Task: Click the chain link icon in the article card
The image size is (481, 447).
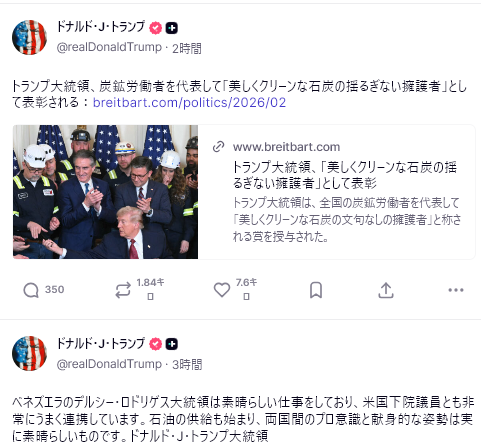Action: point(218,147)
